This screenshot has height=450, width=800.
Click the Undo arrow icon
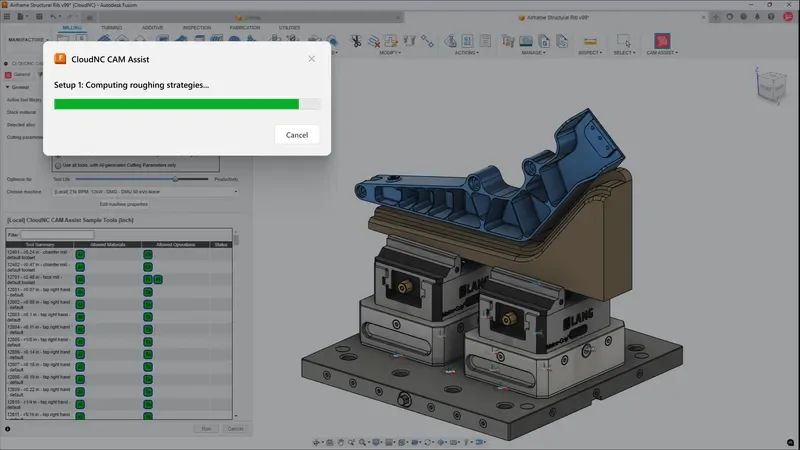tap(53, 16)
